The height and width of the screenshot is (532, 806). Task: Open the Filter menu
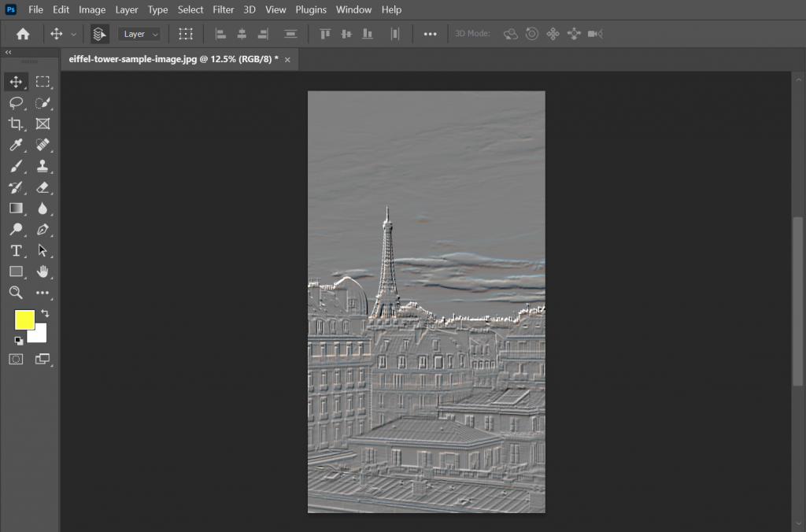[x=223, y=9]
